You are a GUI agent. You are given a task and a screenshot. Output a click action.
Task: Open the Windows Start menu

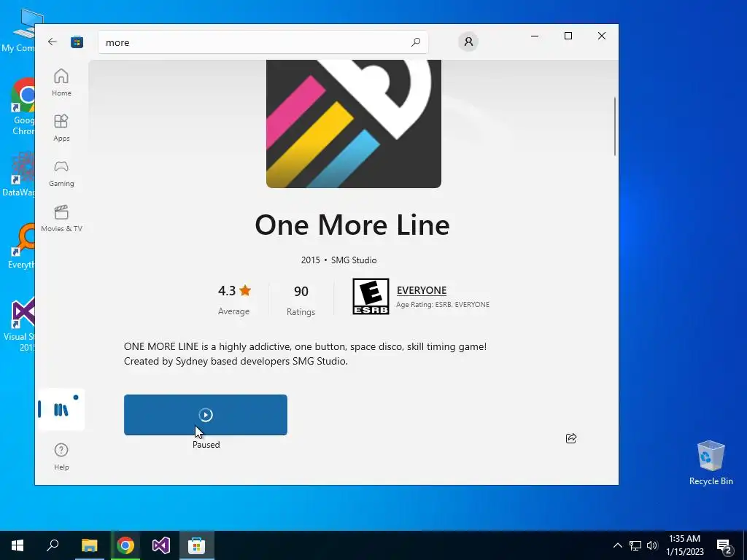point(18,545)
